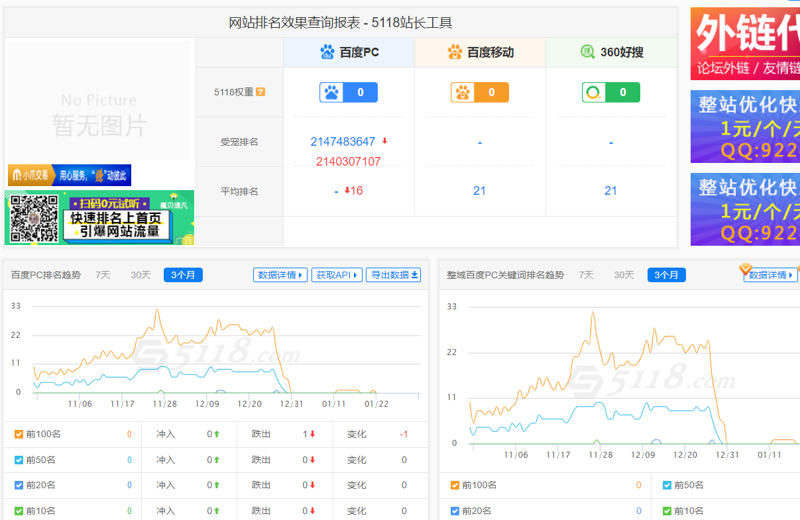The height and width of the screenshot is (520, 800).
Task: Click the 百度PC column header
Action: click(x=349, y=52)
